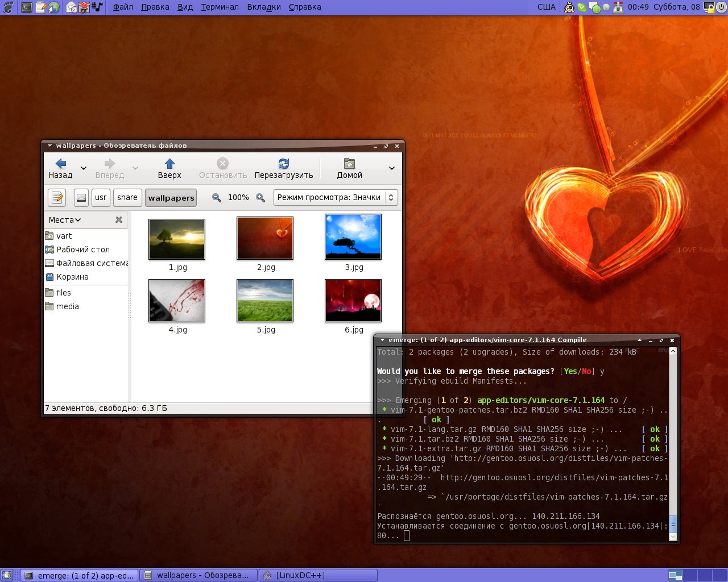
Task: Open the Правка menu
Action: (155, 7)
